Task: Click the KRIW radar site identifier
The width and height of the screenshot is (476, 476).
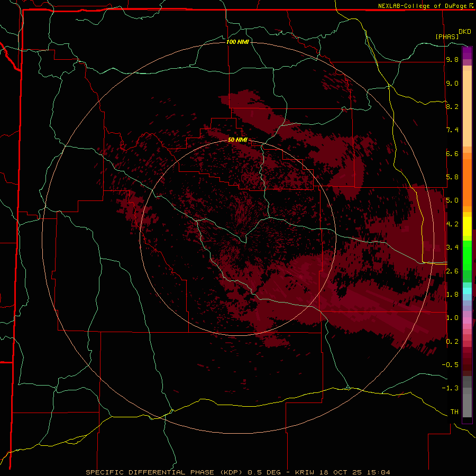Action: coord(305,472)
